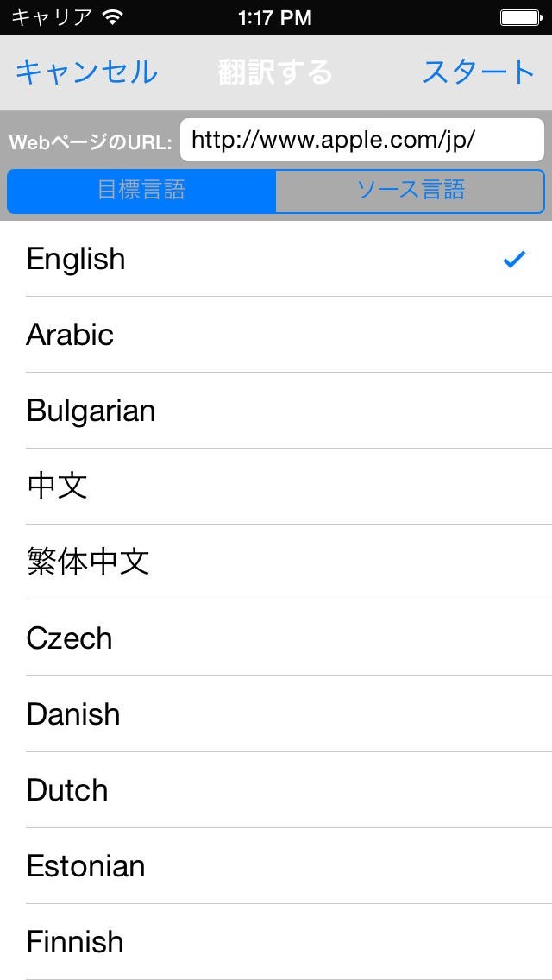Tap the Wi-Fi signal icon
The width and height of the screenshot is (552, 980).
click(112, 17)
